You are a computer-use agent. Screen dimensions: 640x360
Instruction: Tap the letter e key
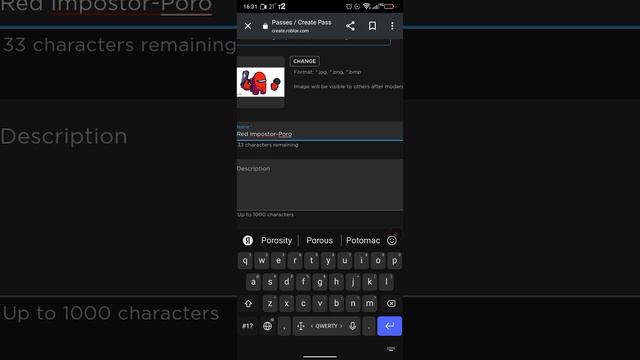[x=278, y=261]
